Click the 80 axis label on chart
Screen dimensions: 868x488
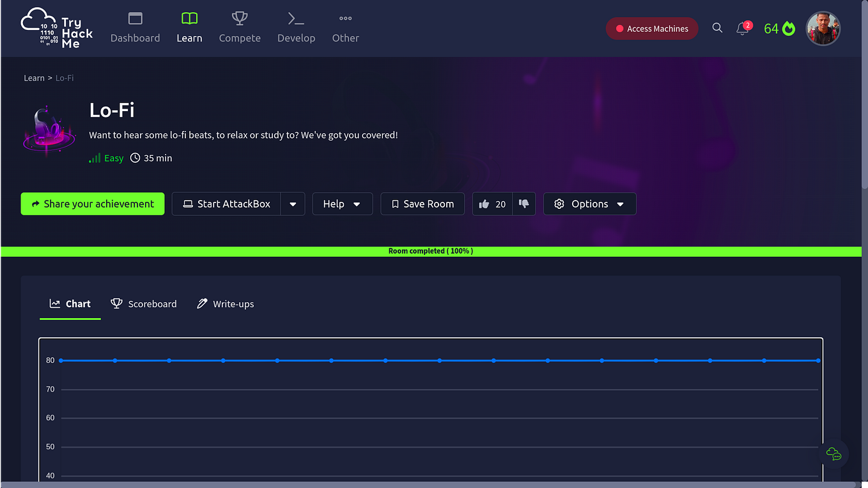click(50, 360)
